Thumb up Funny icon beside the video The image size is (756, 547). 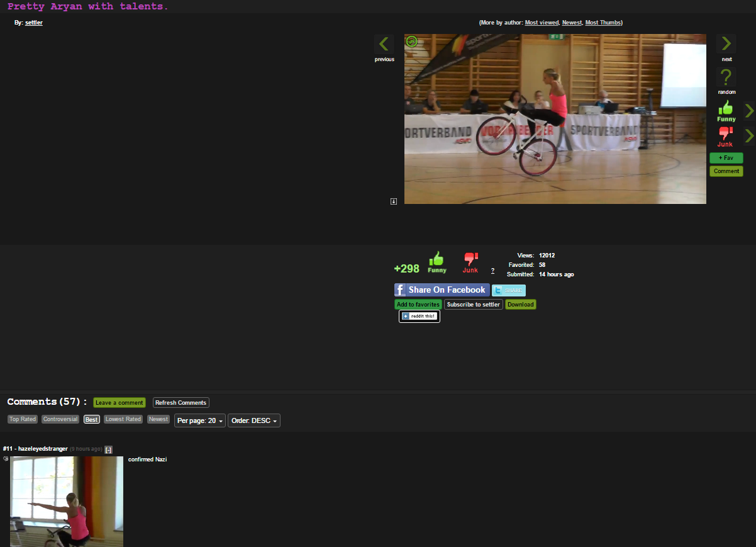[x=726, y=108]
